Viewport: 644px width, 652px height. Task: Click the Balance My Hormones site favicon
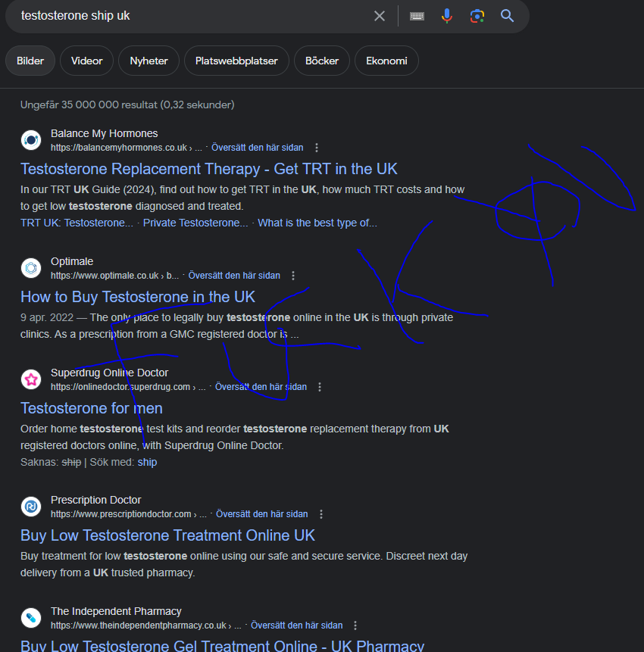click(x=31, y=140)
